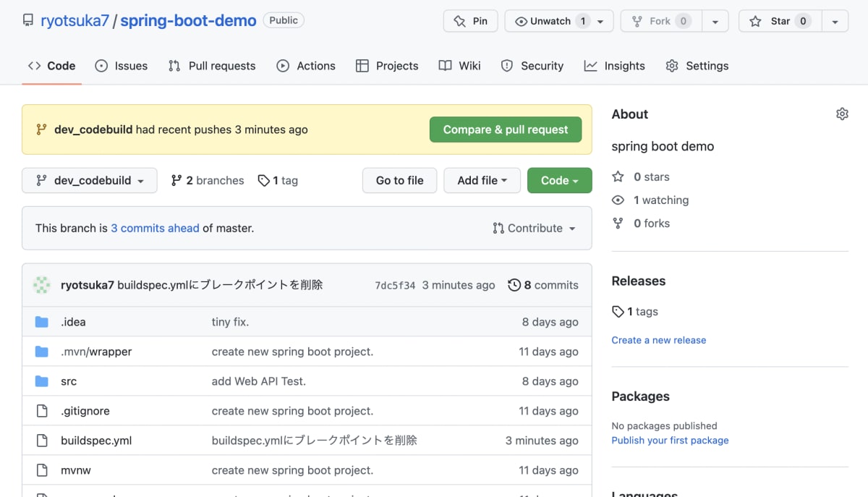Open the Projects tab
This screenshot has height=497, width=868.
point(387,66)
